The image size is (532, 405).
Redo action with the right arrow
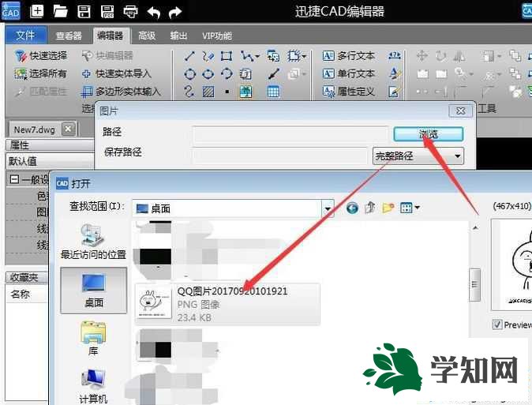click(x=175, y=13)
